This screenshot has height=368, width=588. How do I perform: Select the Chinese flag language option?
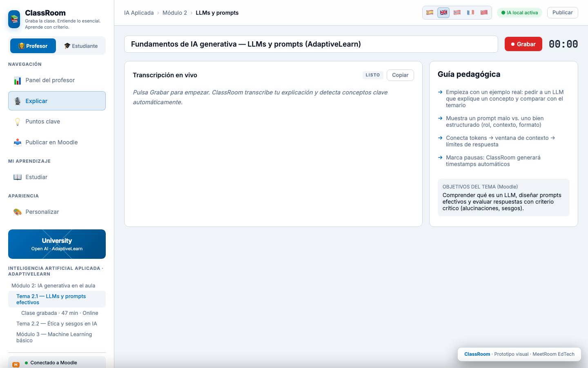click(484, 13)
